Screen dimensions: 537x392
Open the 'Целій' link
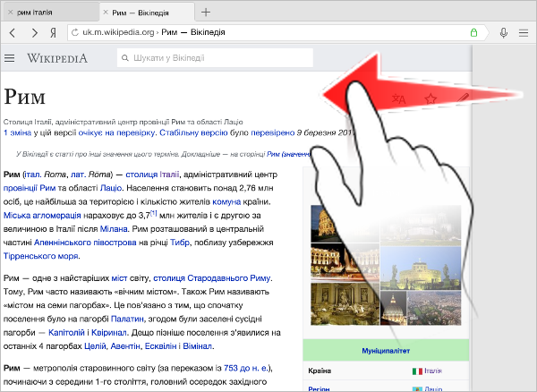click(95, 346)
